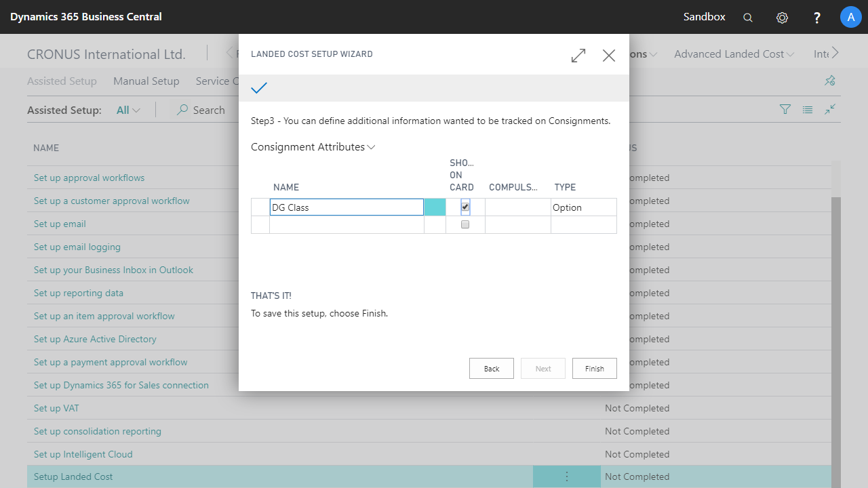Open the Set up VAT link
868x488 pixels.
56,408
